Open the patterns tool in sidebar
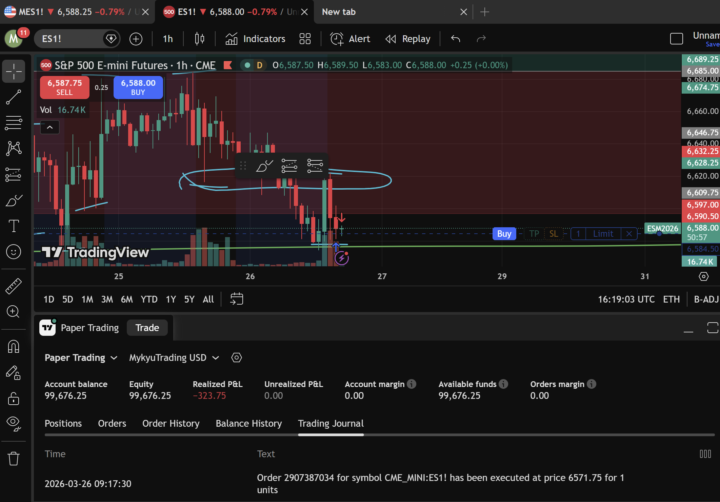Screen dimensions: 720x502 (14, 148)
